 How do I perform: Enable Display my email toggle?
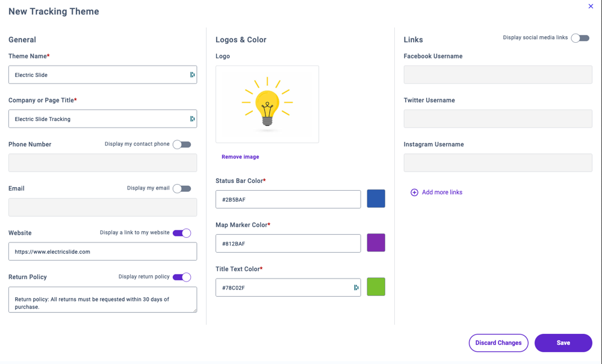tap(182, 189)
